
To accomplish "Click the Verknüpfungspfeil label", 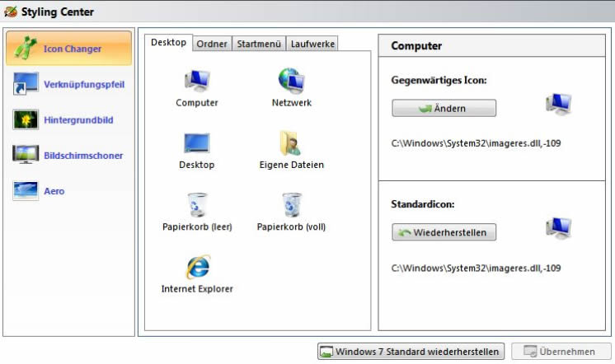I will tap(84, 84).
